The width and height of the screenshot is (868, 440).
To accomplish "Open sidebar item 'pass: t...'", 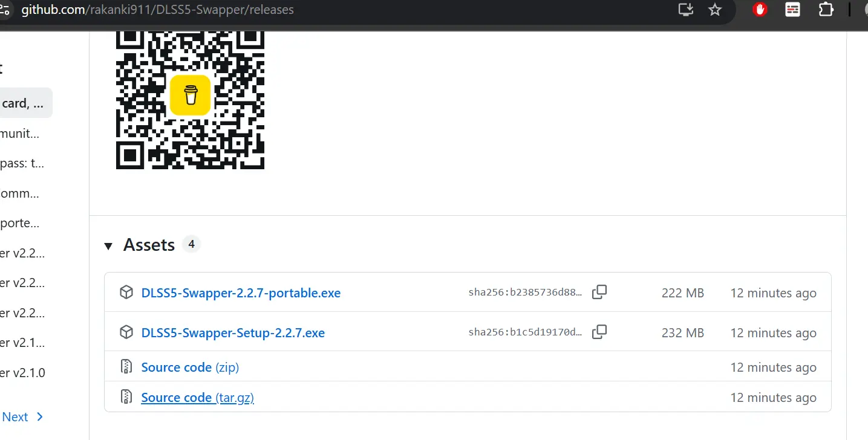I will pos(22,163).
